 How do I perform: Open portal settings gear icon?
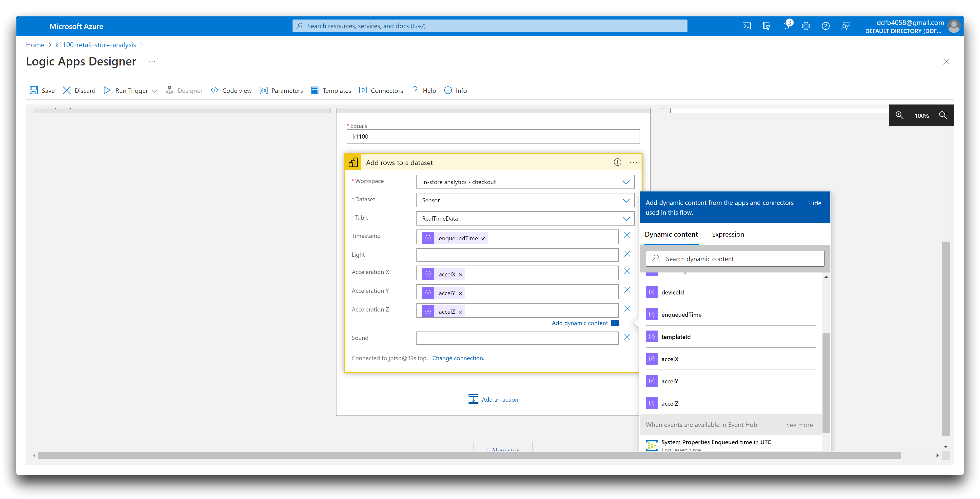click(806, 26)
